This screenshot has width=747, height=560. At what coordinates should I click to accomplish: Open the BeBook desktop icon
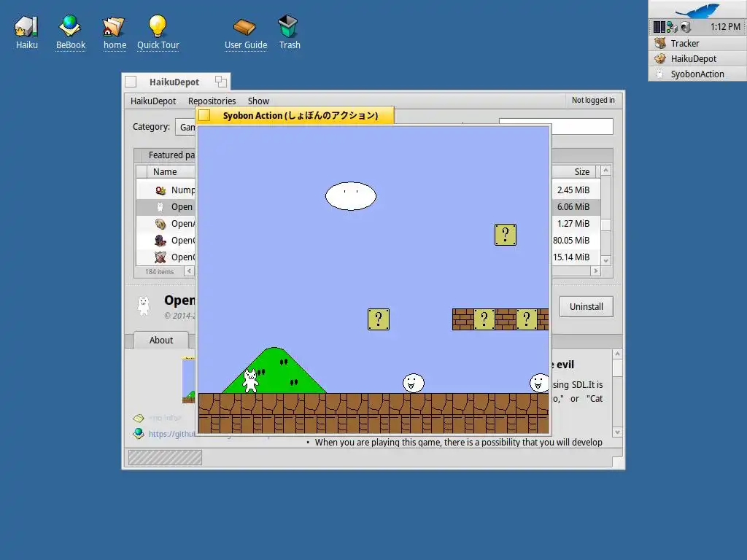point(70,26)
